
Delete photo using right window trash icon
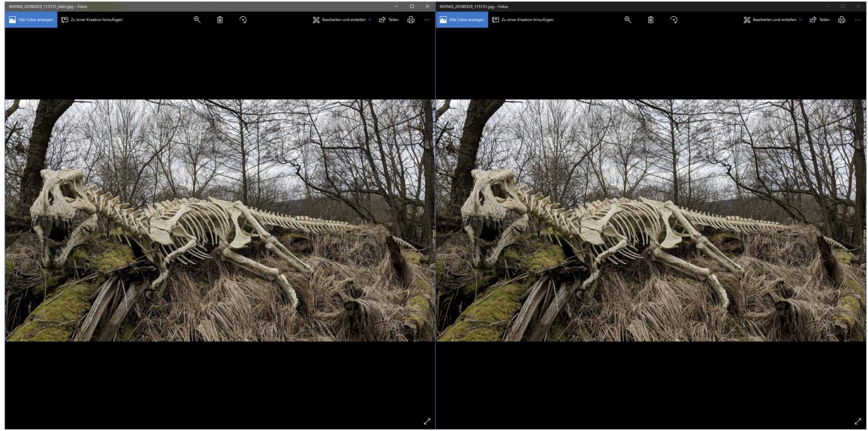tap(650, 20)
